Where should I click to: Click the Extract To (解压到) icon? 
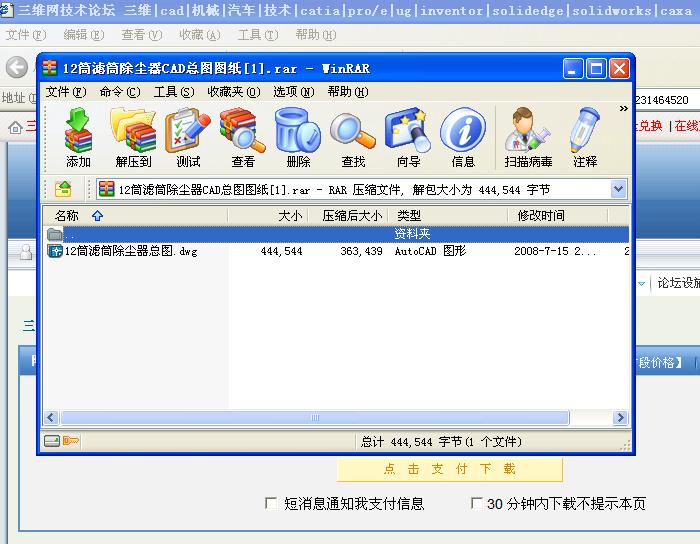(133, 137)
